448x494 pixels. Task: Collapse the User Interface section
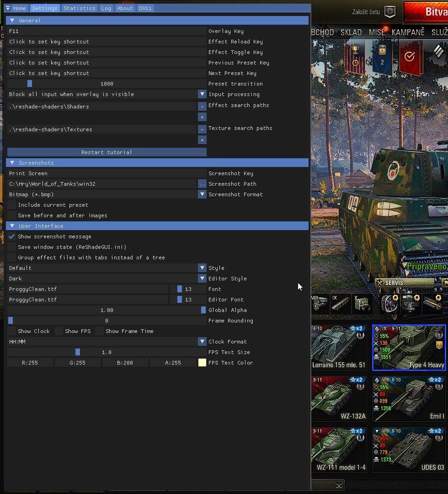(12, 226)
